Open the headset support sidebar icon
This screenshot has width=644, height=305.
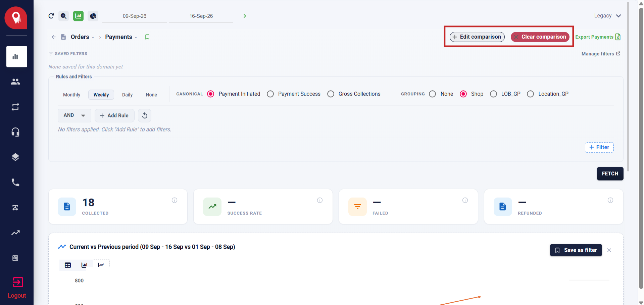(x=15, y=132)
